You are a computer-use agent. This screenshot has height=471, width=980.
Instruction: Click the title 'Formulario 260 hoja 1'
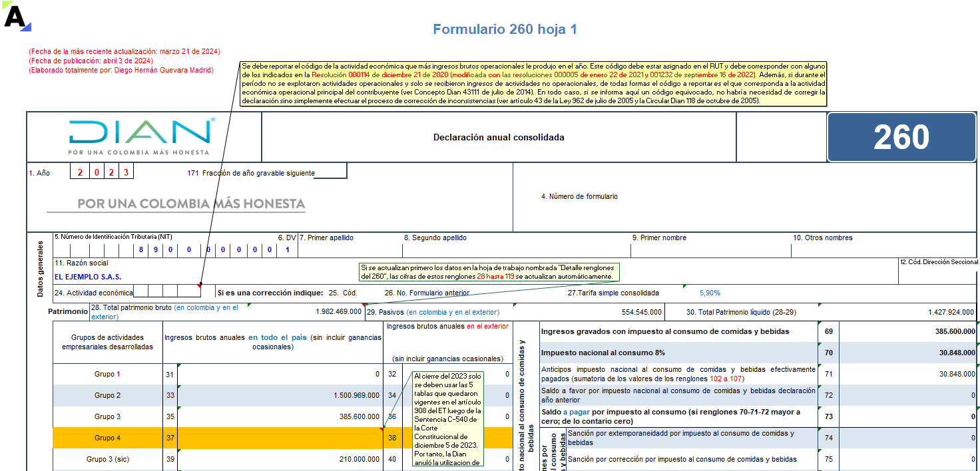tap(505, 29)
